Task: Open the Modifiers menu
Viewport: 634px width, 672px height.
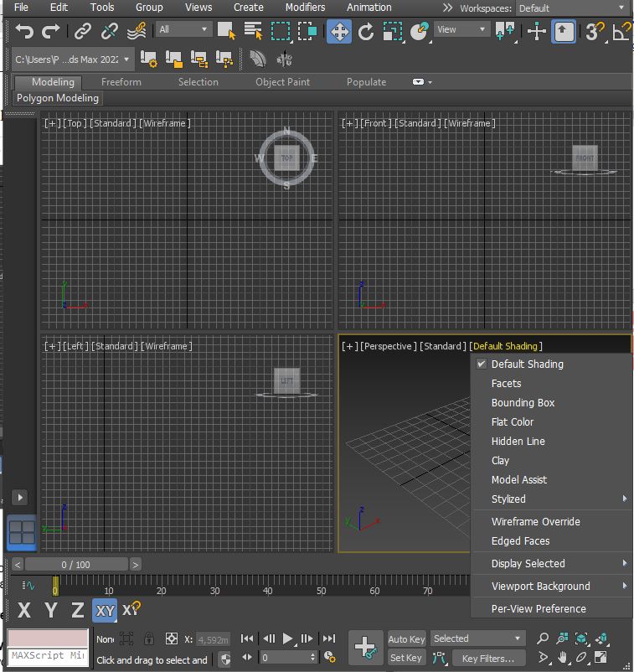Action: pyautogui.click(x=305, y=8)
